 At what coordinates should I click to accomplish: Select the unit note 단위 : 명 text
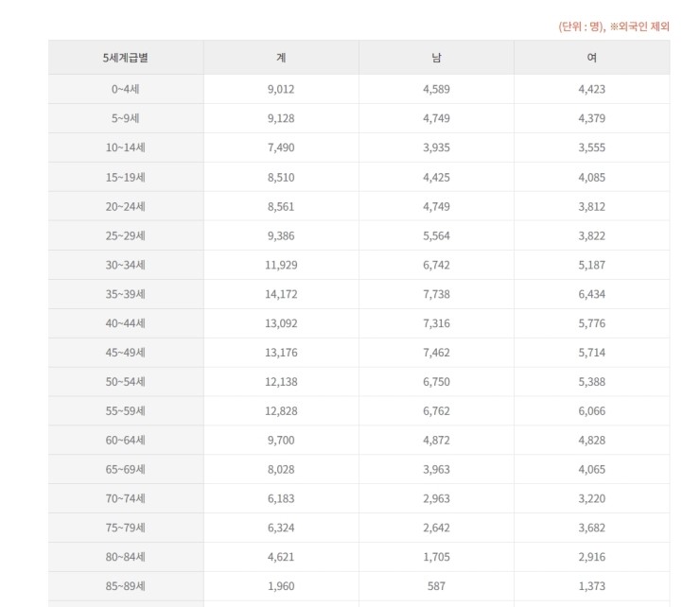point(581,26)
